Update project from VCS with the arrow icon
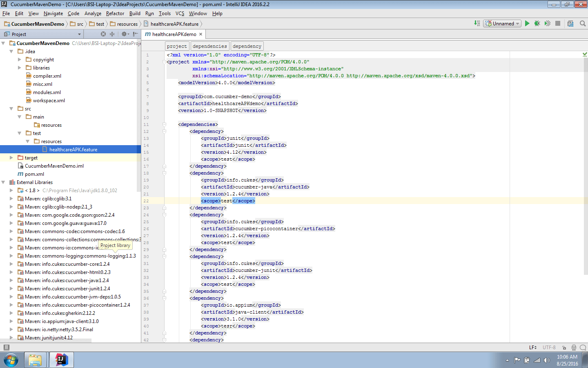Screen dimensions: 588x368 coord(477,23)
